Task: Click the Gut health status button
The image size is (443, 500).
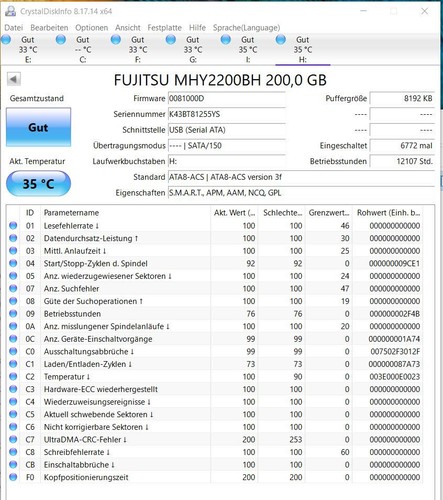Action: pyautogui.click(x=38, y=127)
